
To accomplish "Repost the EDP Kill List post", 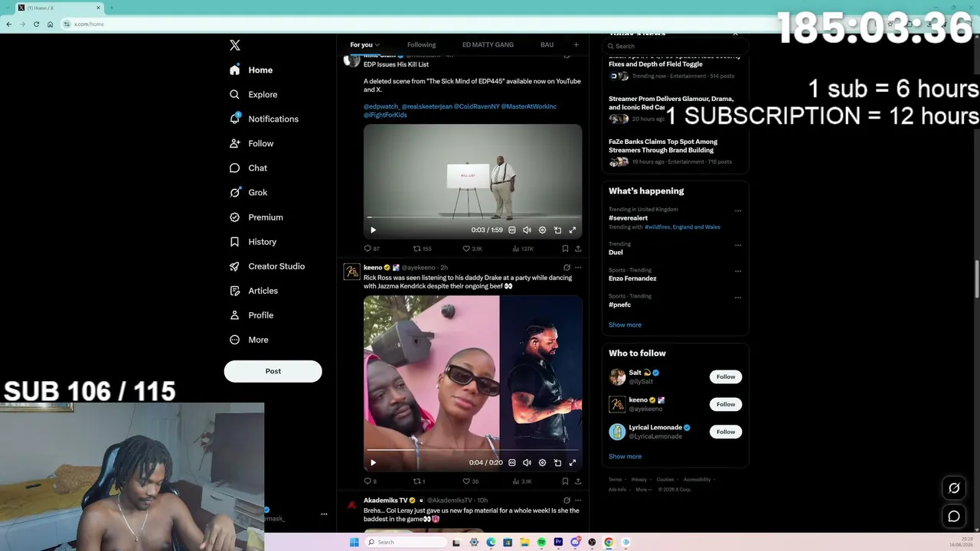I will click(422, 249).
